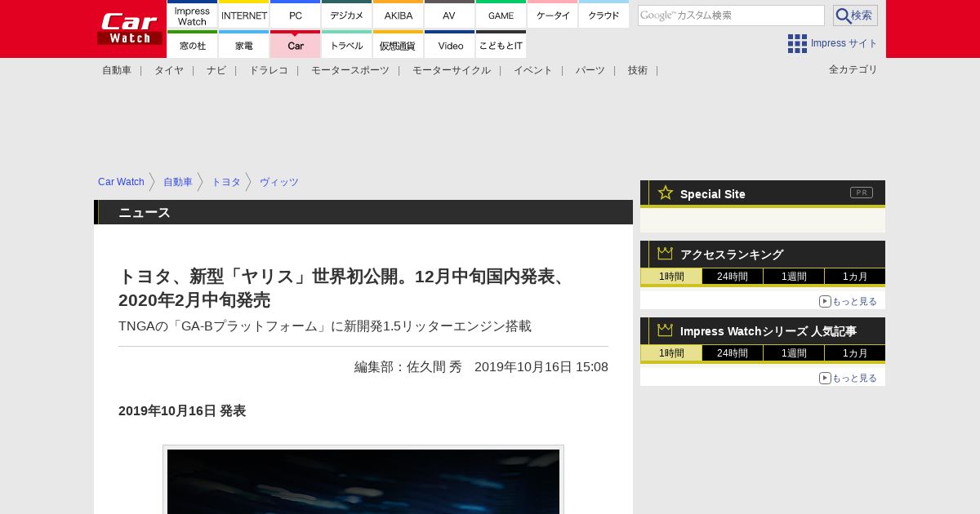This screenshot has width=980, height=514.
Task: Open the モーターサイクル category menu
Action: [x=452, y=70]
